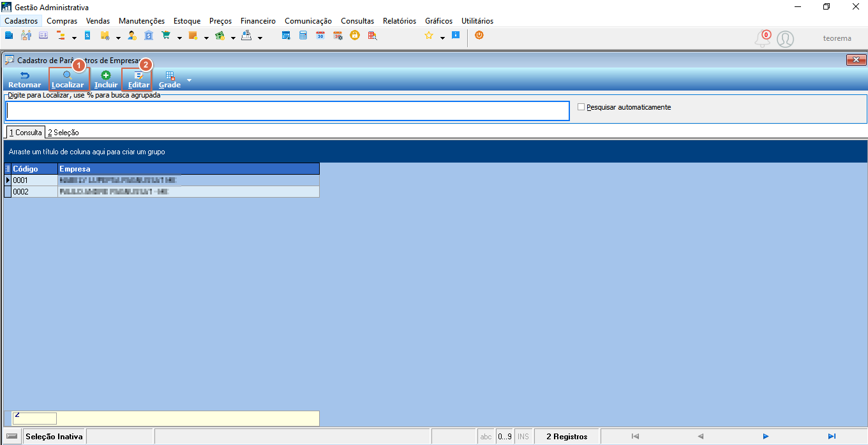Screen dimensions: 868x445
Task: Open the calculator icon
Action: click(x=304, y=36)
